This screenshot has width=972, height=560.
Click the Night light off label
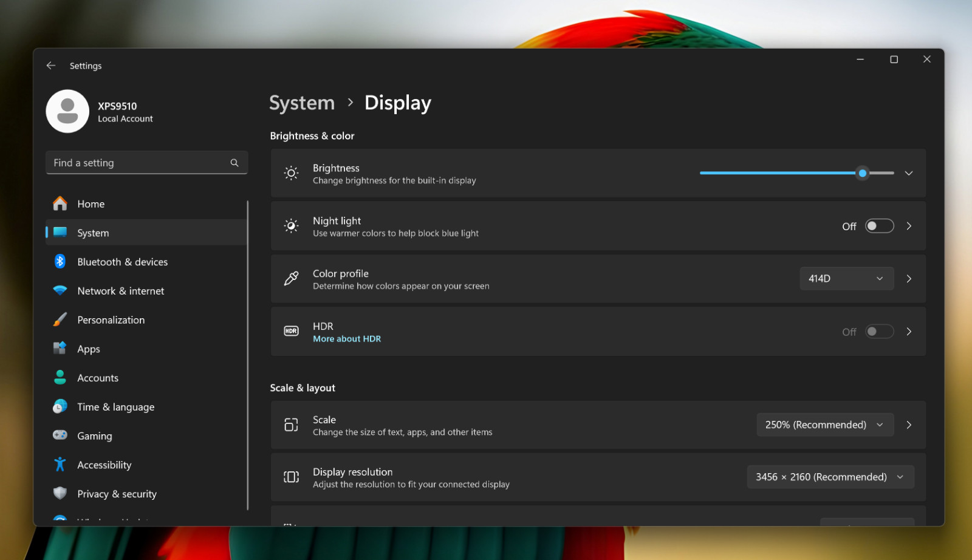coord(849,227)
